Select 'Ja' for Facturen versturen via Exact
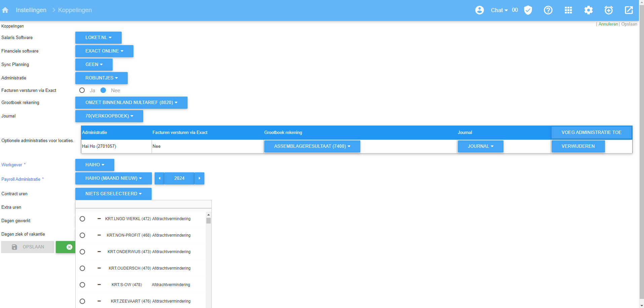644x308 pixels. click(82, 90)
